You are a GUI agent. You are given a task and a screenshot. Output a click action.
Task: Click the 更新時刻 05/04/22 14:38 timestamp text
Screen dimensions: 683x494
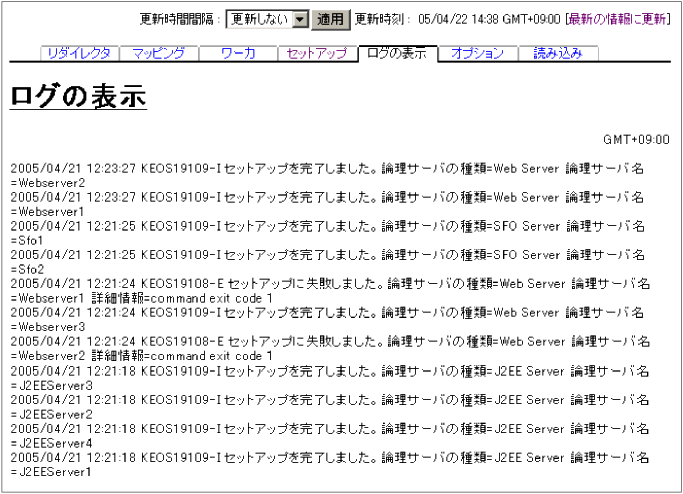pos(457,19)
